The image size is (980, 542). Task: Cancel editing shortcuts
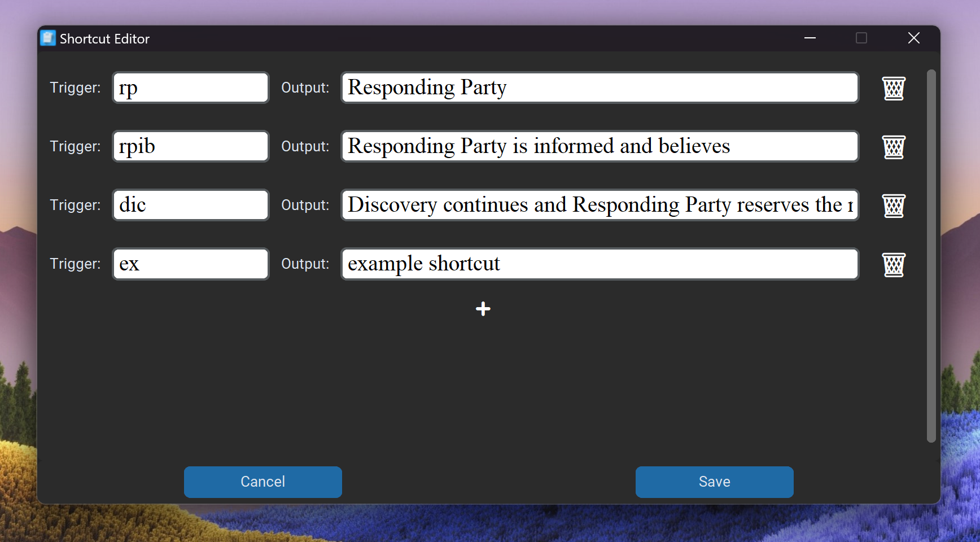point(262,482)
